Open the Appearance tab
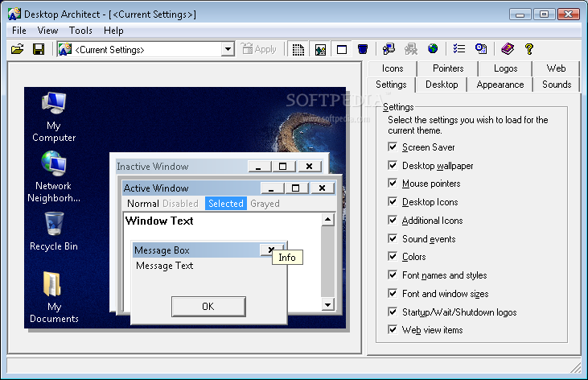This screenshot has width=588, height=380. coord(500,85)
